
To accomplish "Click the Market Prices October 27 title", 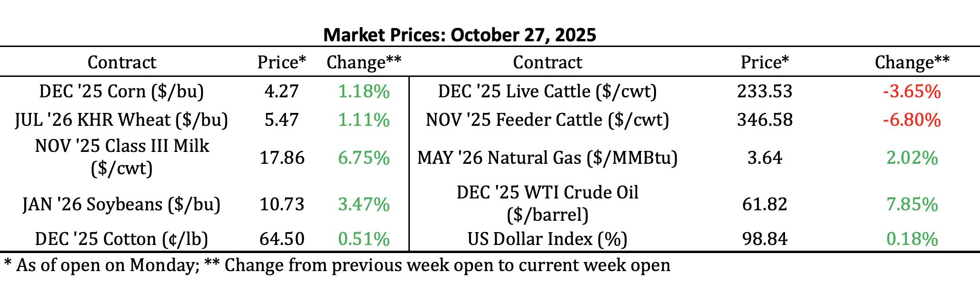I will 459,35.
